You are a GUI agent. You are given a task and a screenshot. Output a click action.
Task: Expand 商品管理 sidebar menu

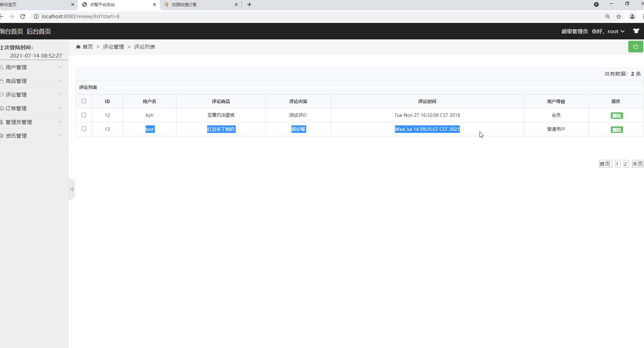click(x=34, y=81)
